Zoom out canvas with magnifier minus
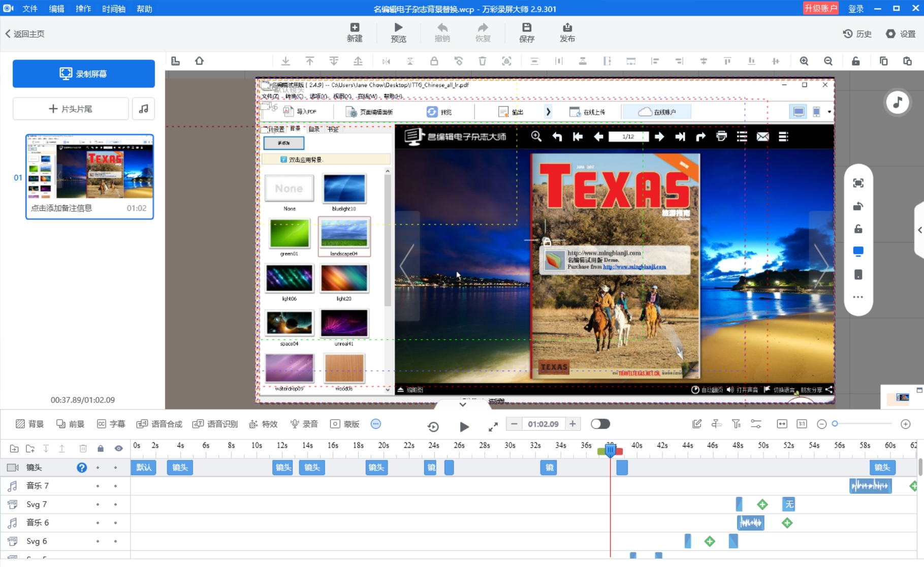 point(829,61)
